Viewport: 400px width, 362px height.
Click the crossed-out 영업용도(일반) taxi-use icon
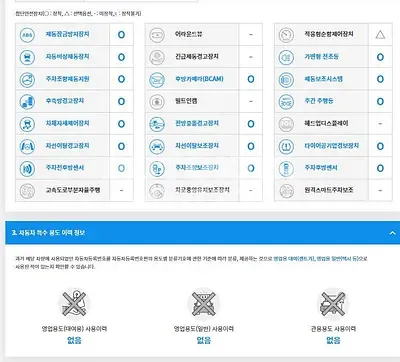[x=203, y=304]
